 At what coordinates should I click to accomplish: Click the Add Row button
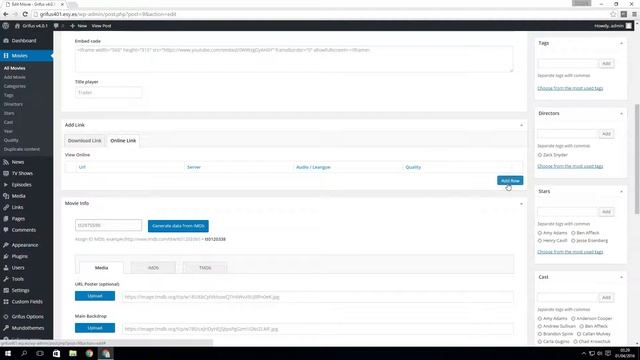510,180
